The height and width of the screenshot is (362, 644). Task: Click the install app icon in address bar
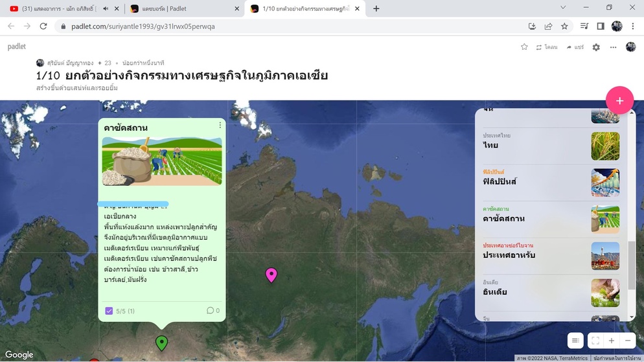click(532, 27)
